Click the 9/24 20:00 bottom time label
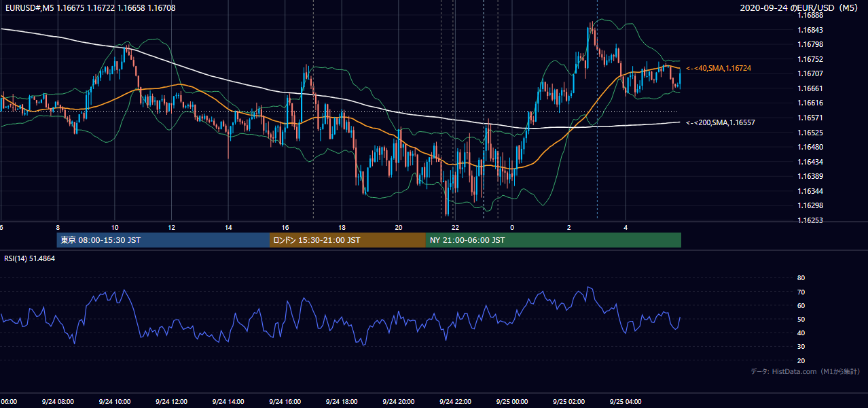Screen dimensions: 868x408 [x=399, y=401]
